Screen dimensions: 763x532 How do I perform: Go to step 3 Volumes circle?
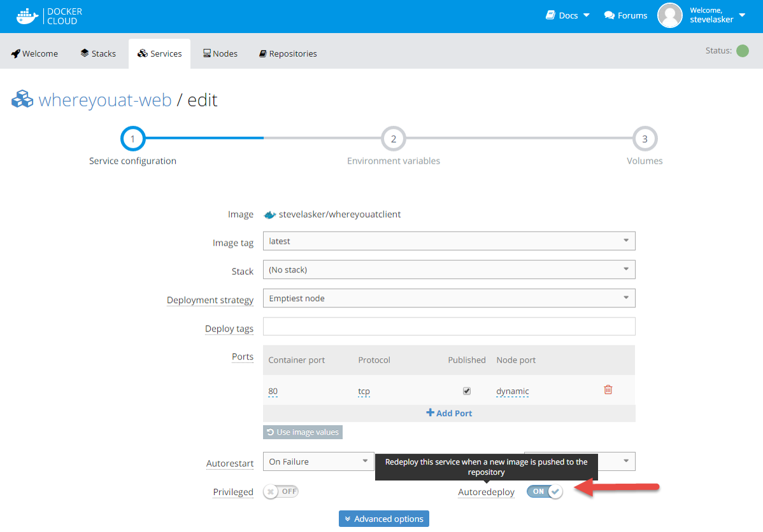tap(645, 139)
